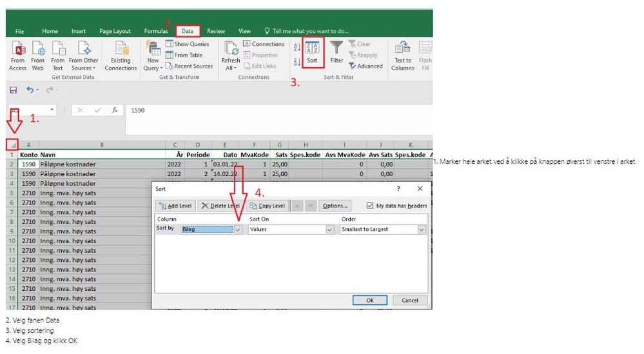Click the Options button in the Sort dialog

click(x=335, y=206)
